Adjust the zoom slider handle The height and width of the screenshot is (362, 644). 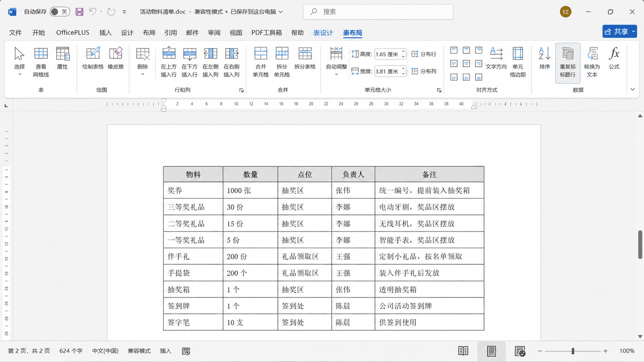(x=573, y=351)
